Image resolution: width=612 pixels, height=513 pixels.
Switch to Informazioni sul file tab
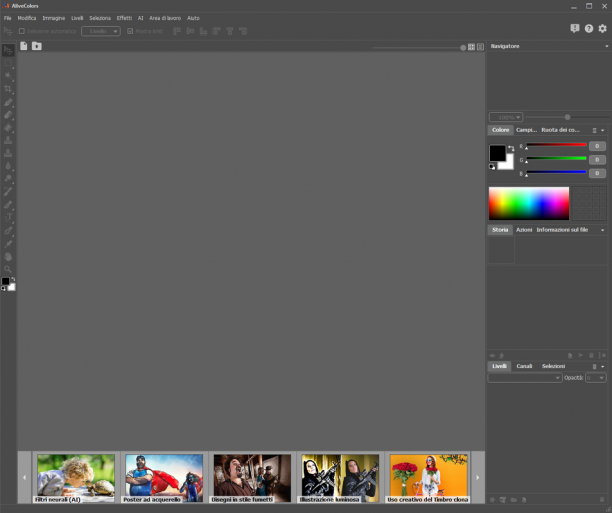pos(562,230)
